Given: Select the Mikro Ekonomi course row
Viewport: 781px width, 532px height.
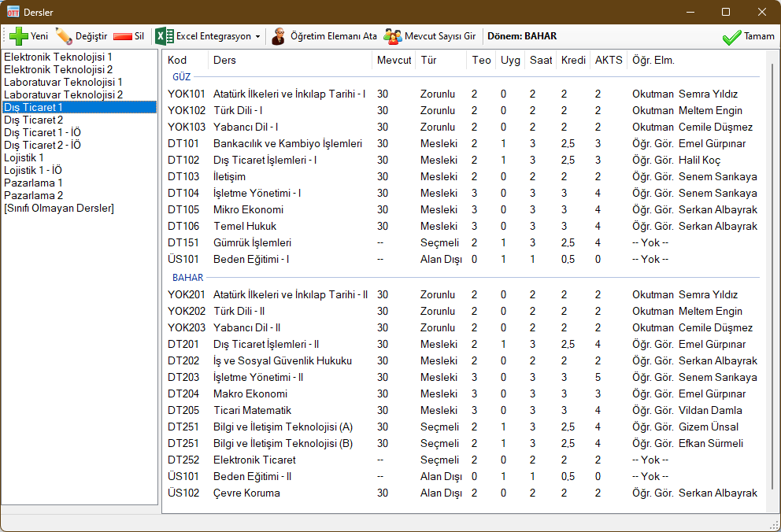Looking at the screenshot, I should point(248,210).
